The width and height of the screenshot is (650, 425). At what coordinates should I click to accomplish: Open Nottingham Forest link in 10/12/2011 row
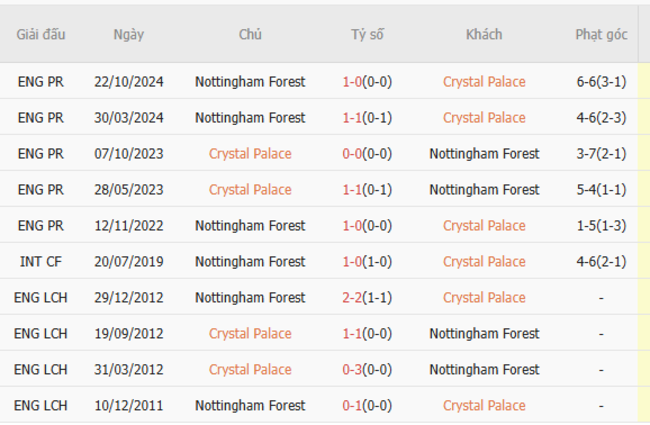click(x=250, y=406)
